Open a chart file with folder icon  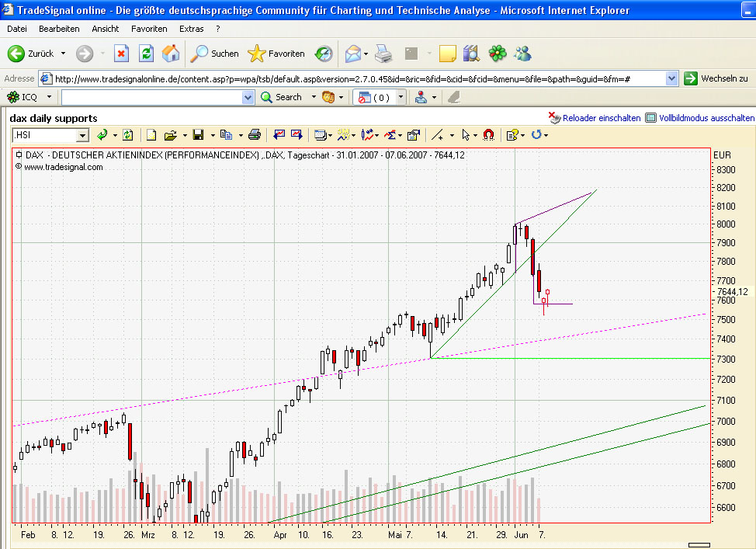(x=170, y=135)
